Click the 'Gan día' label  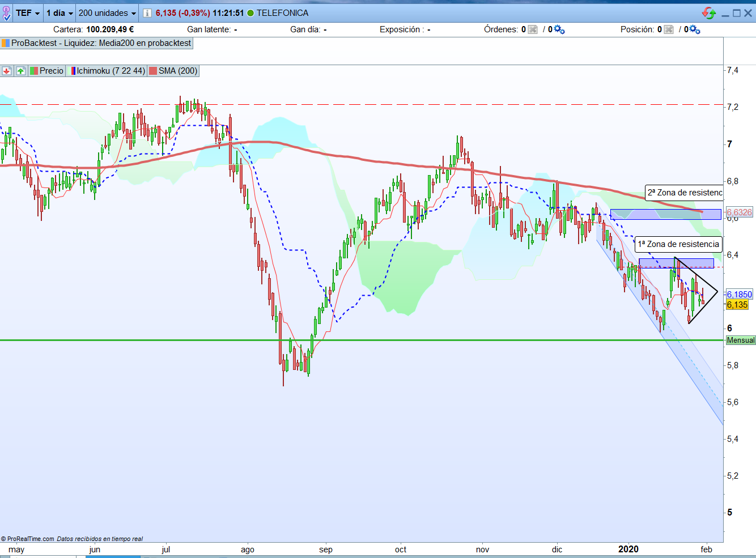point(305,29)
